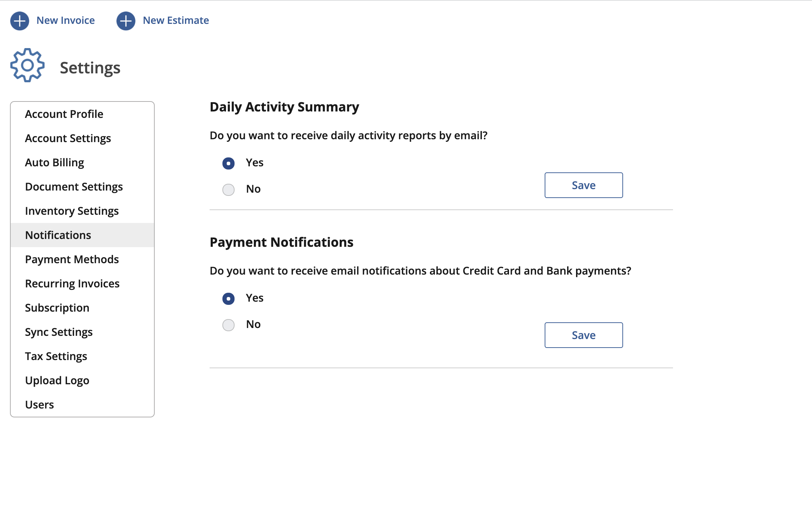Select Notifications in the sidebar
Screen dimensions: 812x505
pyautogui.click(x=58, y=235)
